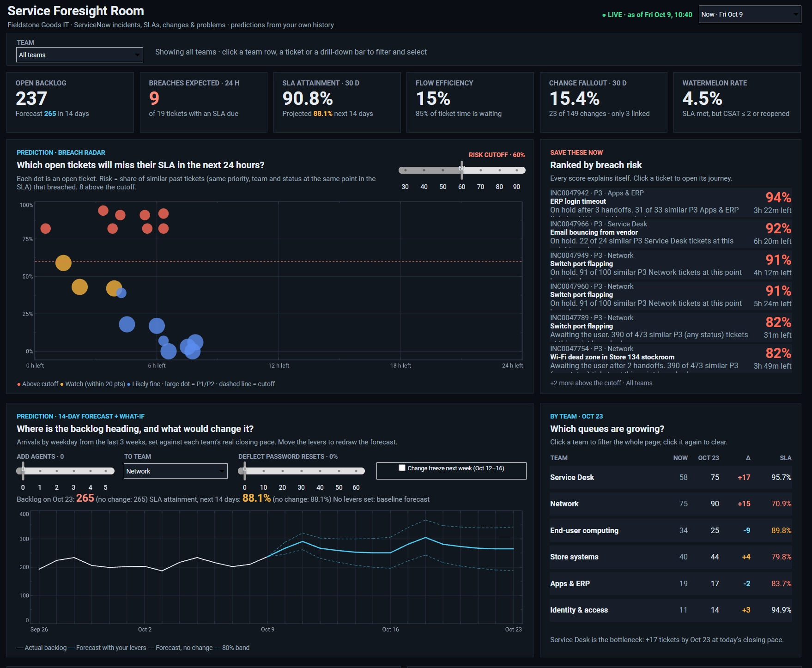Click the Risk Cutoff slider handle
The height and width of the screenshot is (668, 812).
(x=462, y=170)
